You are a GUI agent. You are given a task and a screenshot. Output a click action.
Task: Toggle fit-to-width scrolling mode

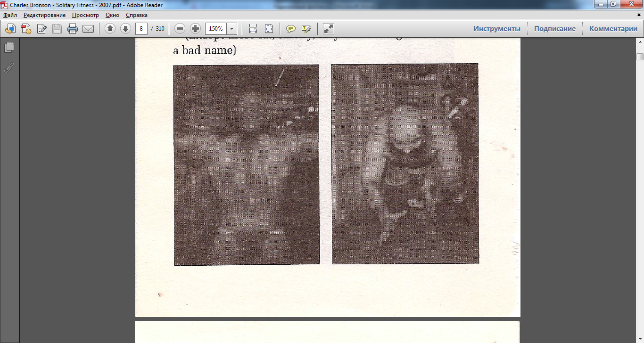point(253,29)
